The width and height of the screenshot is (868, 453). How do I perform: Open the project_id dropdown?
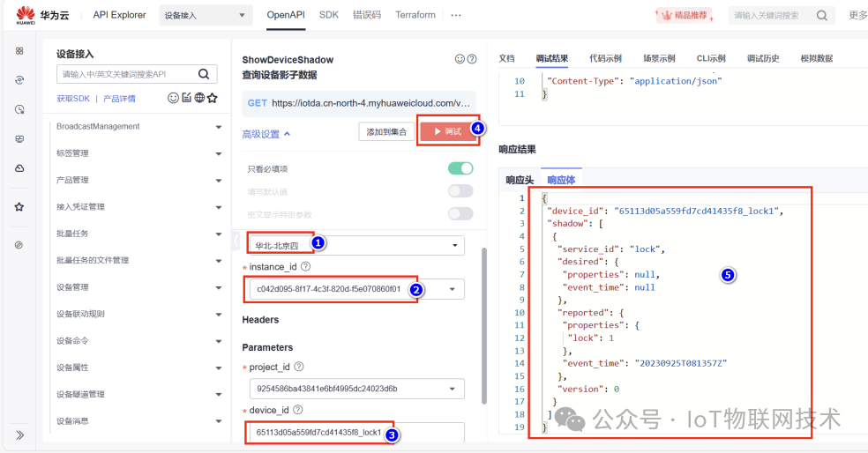pyautogui.click(x=356, y=389)
